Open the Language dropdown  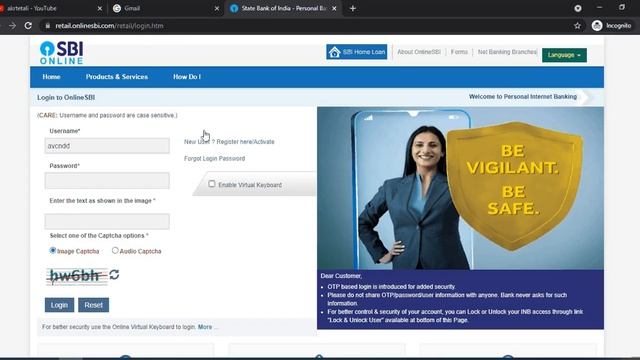[564, 55]
